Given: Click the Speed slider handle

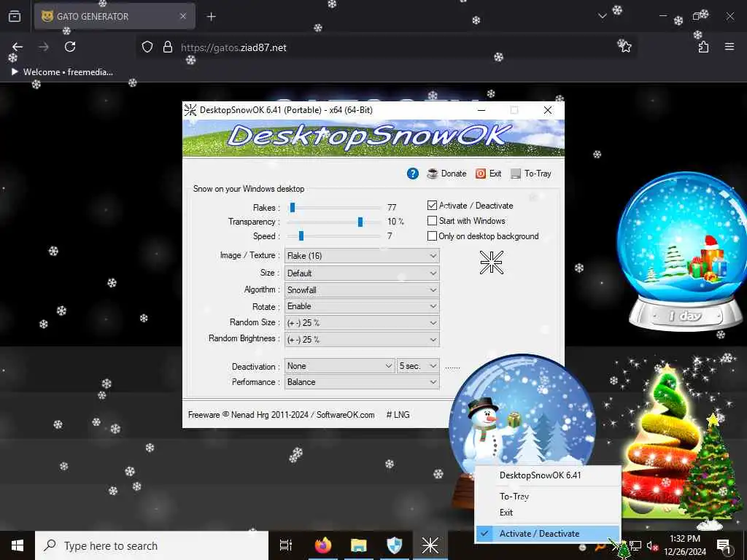Looking at the screenshot, I should coord(301,236).
